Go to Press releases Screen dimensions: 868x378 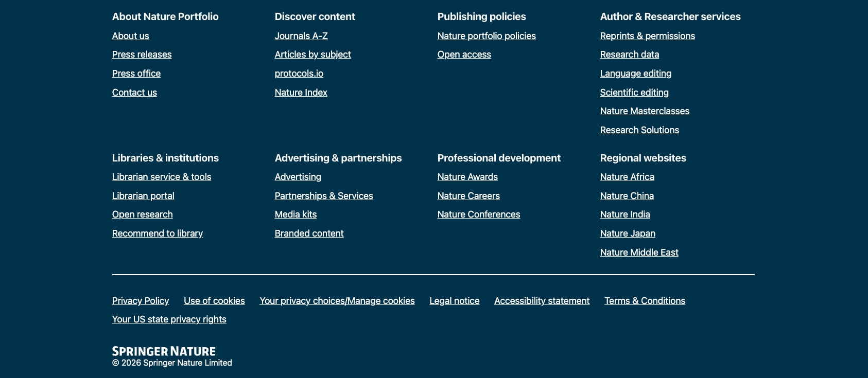click(142, 55)
